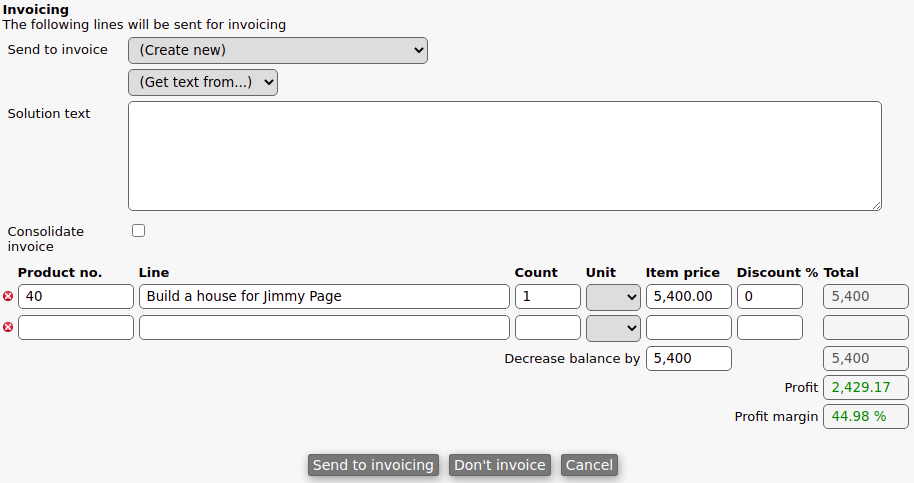
Task: Focus the Solution text area
Action: tap(504, 155)
